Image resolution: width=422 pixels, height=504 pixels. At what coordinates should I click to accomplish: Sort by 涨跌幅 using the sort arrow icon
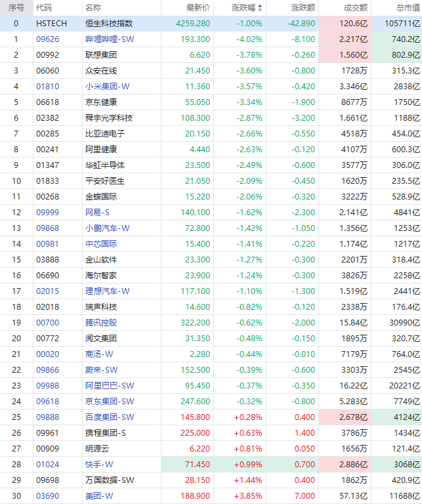coord(260,8)
